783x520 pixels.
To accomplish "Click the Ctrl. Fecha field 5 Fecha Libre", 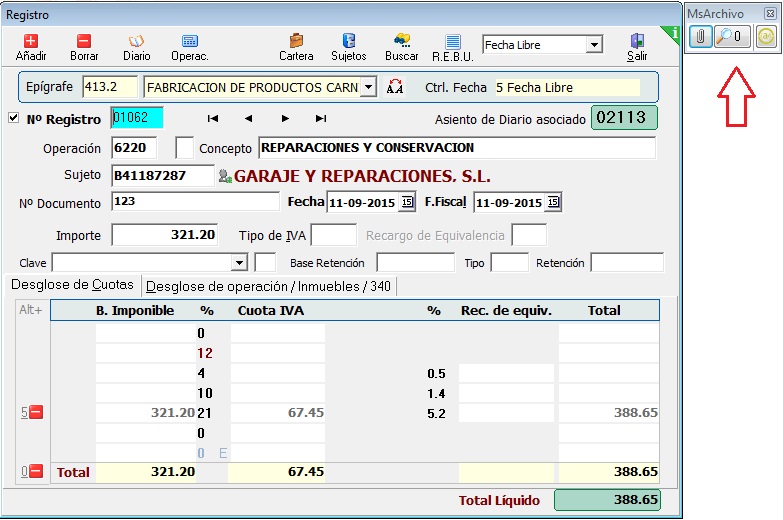I will pos(567,87).
